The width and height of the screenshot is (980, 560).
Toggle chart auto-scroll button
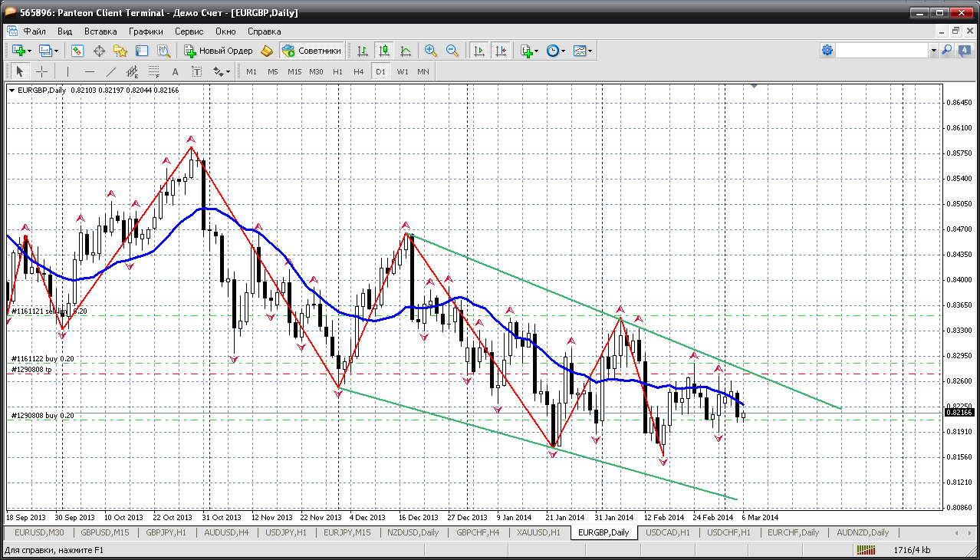pyautogui.click(x=479, y=51)
